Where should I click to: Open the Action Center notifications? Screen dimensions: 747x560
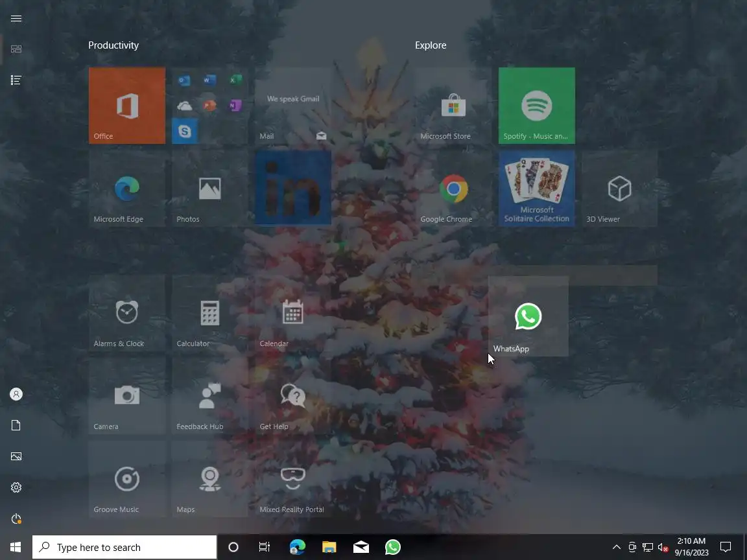(726, 547)
